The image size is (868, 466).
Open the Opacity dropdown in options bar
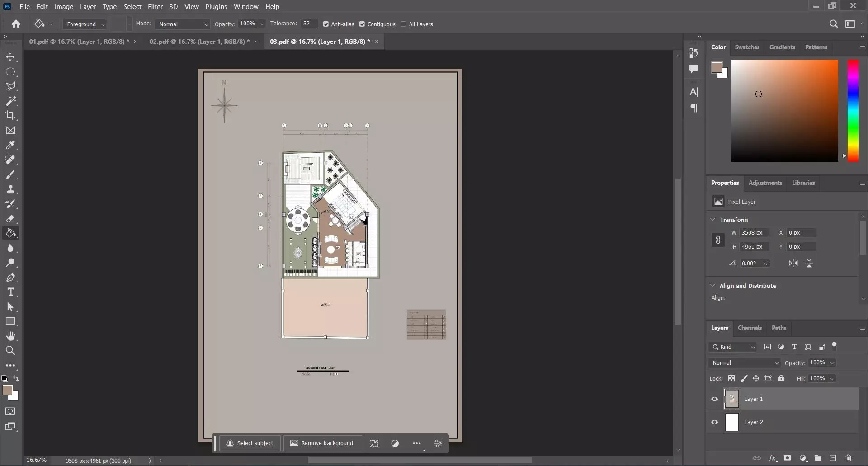click(262, 24)
